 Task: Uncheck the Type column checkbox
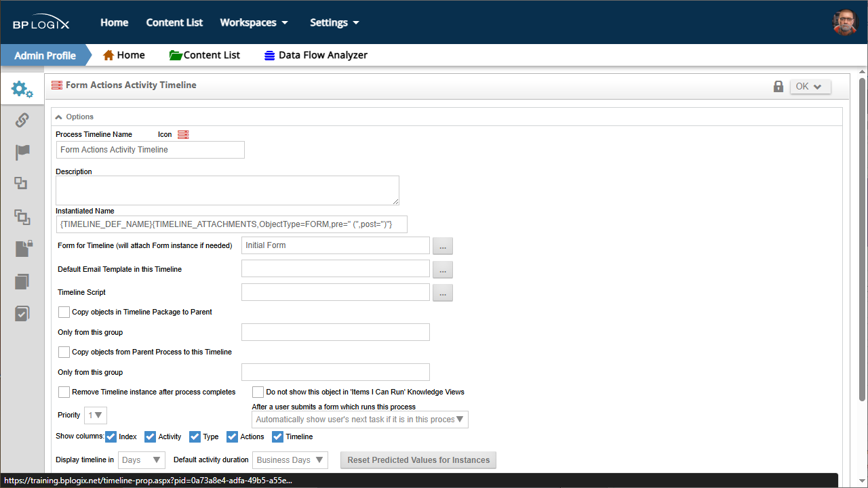click(195, 436)
